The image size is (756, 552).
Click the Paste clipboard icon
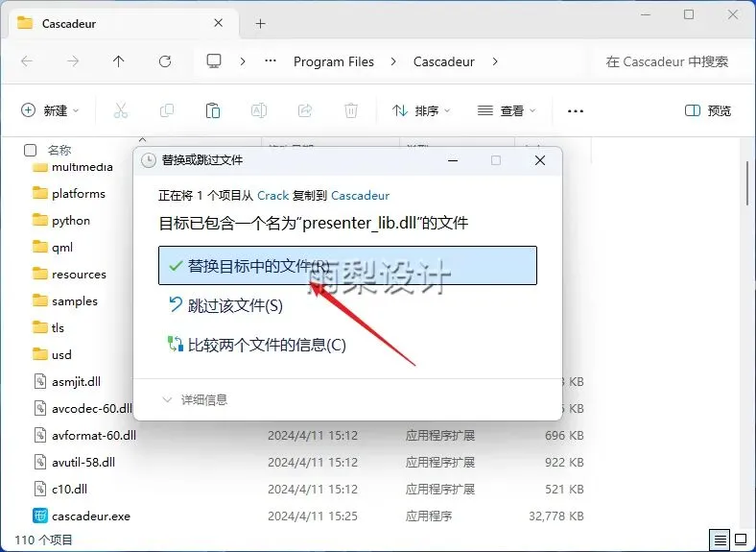click(213, 110)
